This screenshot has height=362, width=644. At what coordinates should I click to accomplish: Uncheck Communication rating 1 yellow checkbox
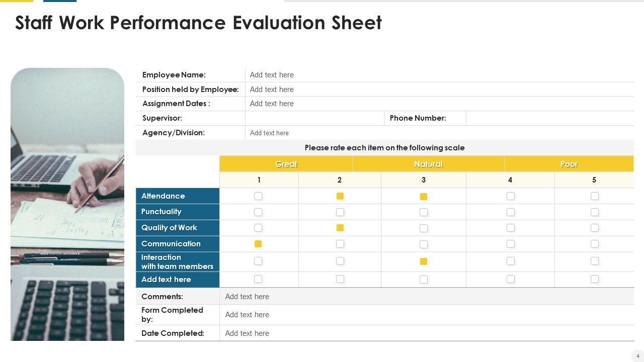click(258, 244)
